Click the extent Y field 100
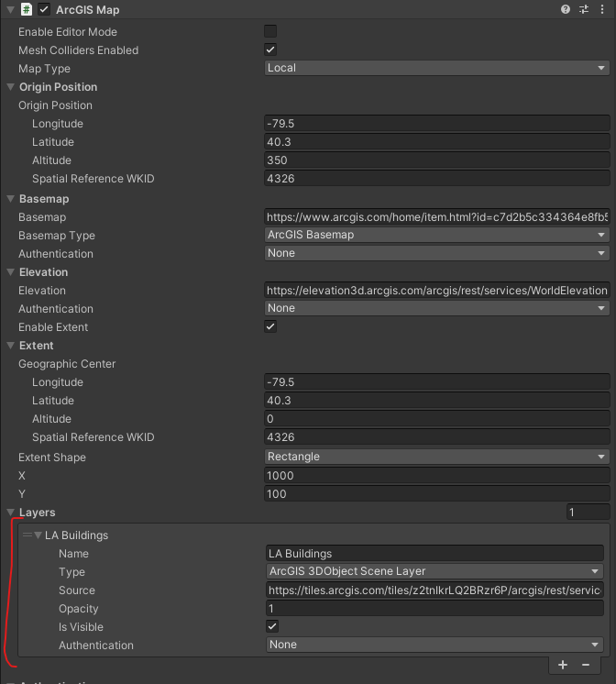 436,494
